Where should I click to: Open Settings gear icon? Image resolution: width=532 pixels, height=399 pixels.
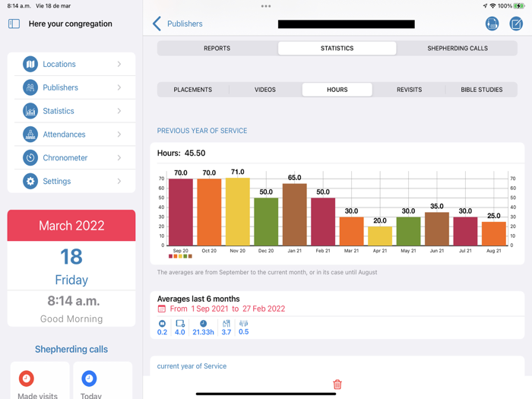tap(30, 181)
